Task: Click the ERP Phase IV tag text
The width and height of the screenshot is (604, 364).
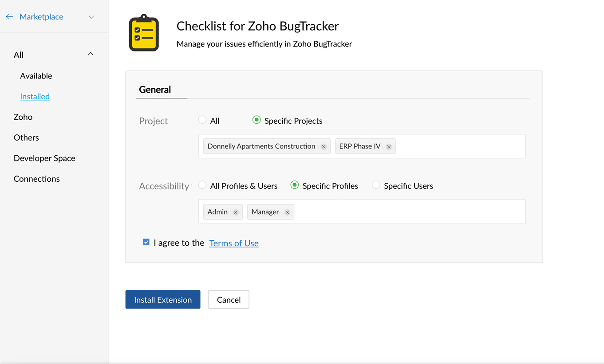Action: tap(360, 146)
